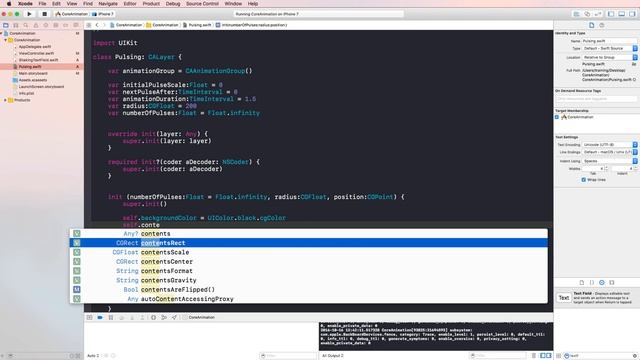Viewport: 640px width, 360px height.
Task: Click the On Demand Resource Tags field
Action: [x=596, y=99]
